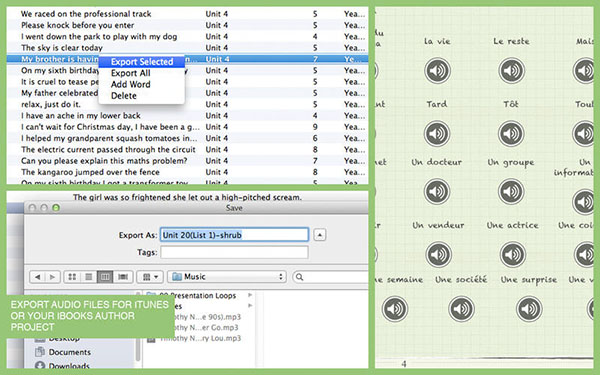The height and width of the screenshot is (375, 600).
Task: Play audio for 'Le reste'
Action: coord(511,70)
